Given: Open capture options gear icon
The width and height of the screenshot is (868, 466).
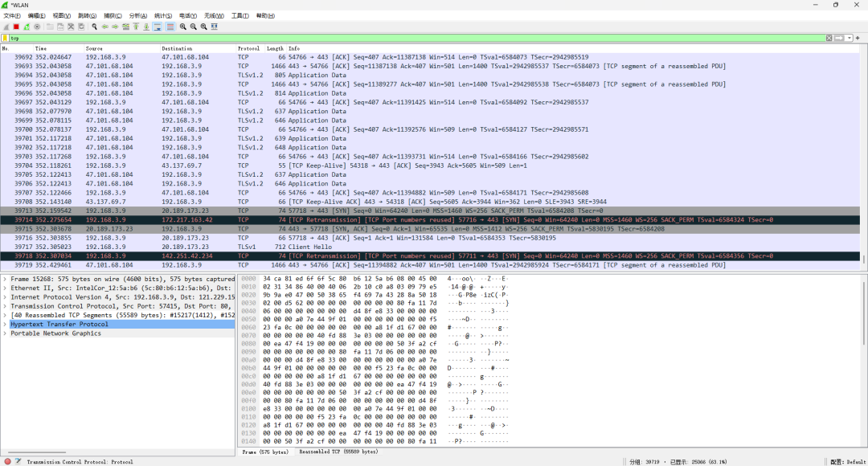Looking at the screenshot, I should coord(37,27).
